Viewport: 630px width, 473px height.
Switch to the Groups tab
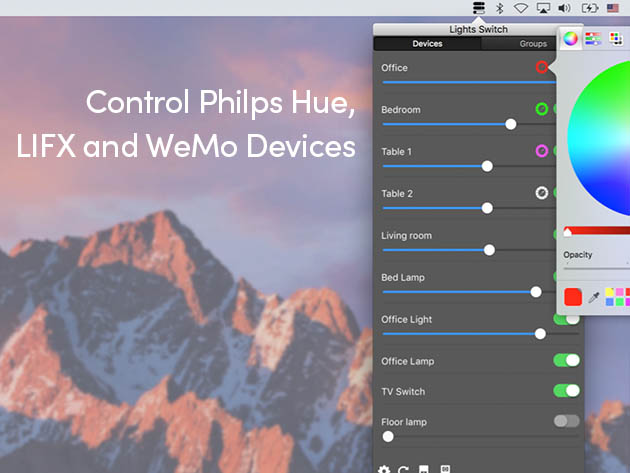tap(533, 43)
